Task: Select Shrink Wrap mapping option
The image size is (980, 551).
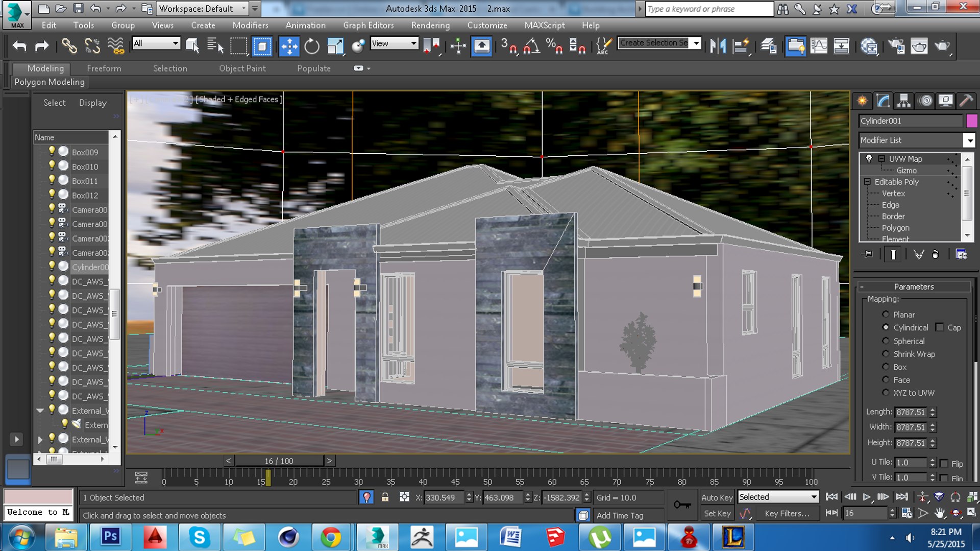Action: pyautogui.click(x=886, y=354)
